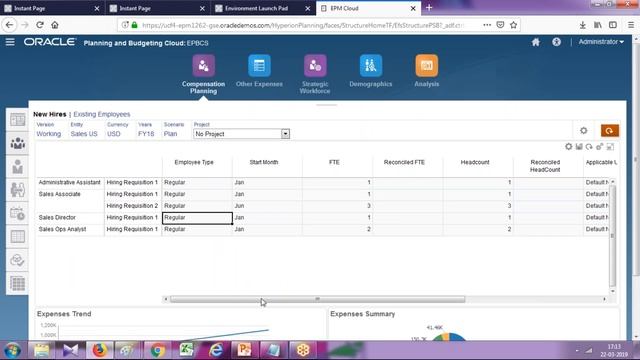Expand the Administrator user menu
640x360 pixels.
[x=601, y=42]
